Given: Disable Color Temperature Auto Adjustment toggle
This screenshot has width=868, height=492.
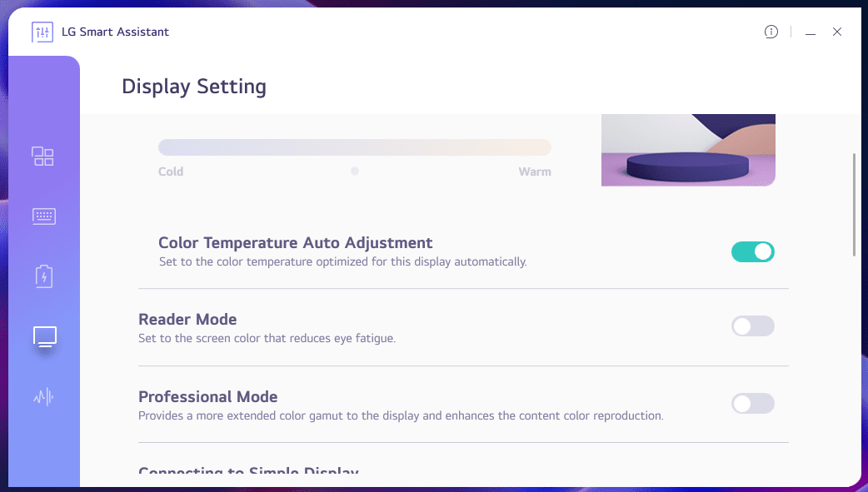Looking at the screenshot, I should click(752, 252).
